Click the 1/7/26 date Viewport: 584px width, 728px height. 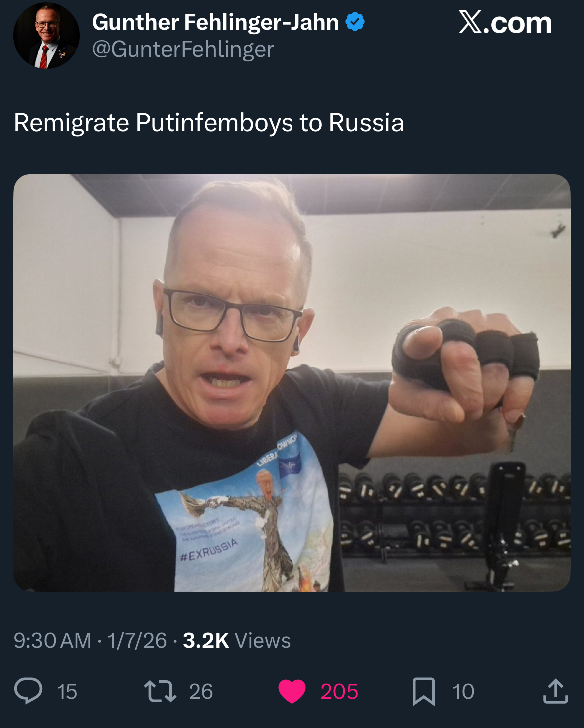(x=137, y=641)
